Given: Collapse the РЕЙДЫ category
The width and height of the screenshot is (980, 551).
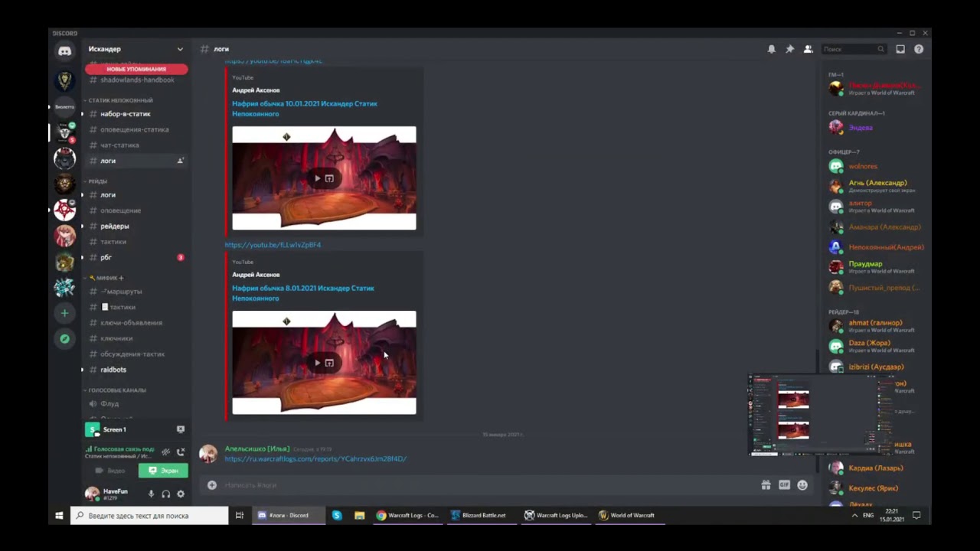Looking at the screenshot, I should [x=97, y=181].
